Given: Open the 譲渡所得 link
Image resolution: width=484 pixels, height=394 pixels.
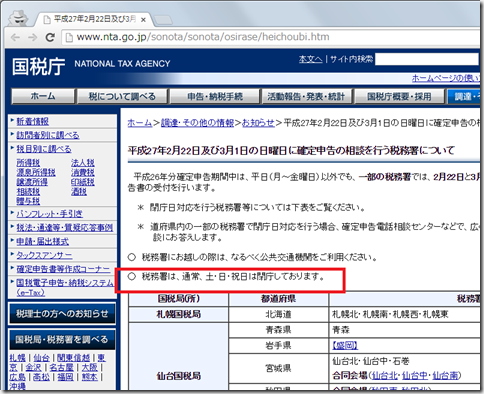Looking at the screenshot, I should tap(32, 182).
